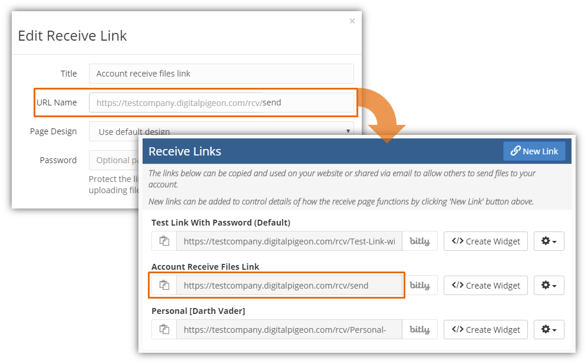Click the 'URL Name' label
Viewport: 588px width, 364px height.
[57, 102]
